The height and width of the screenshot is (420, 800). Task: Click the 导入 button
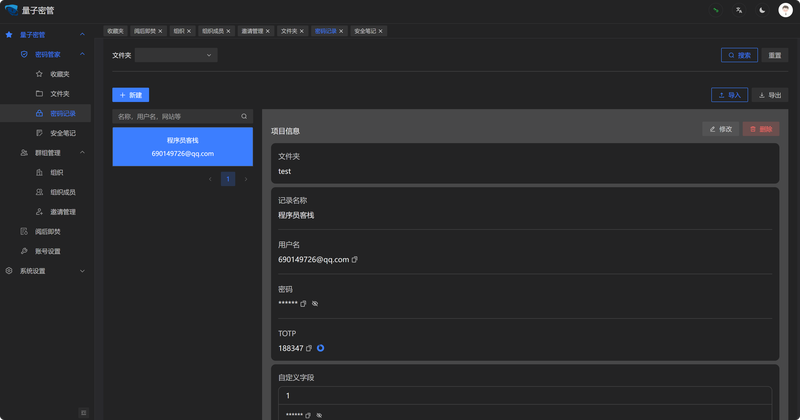coord(730,95)
